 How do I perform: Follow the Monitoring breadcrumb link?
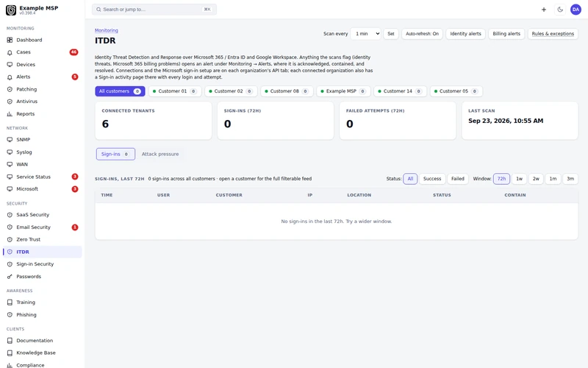[x=106, y=30]
